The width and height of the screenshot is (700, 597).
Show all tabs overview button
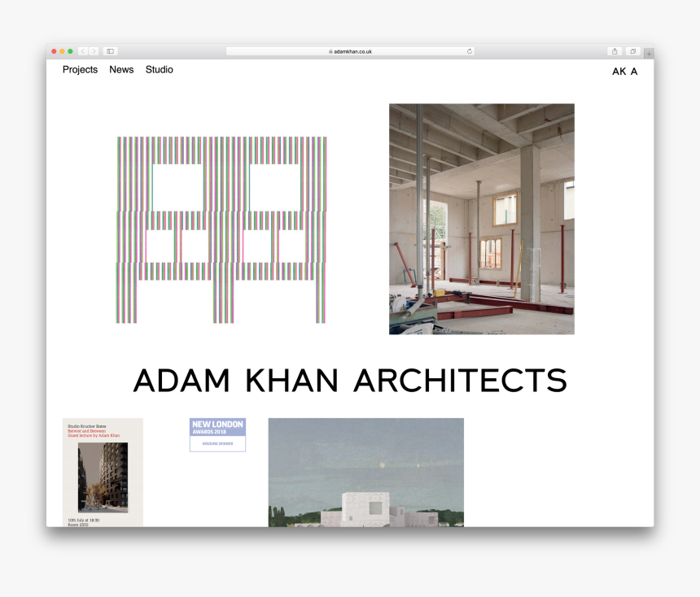tap(632, 51)
